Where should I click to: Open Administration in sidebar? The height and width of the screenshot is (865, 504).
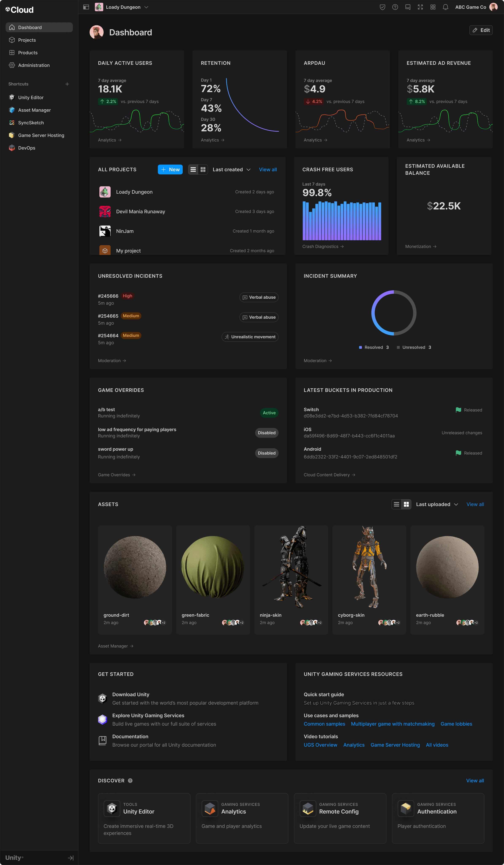click(x=39, y=65)
